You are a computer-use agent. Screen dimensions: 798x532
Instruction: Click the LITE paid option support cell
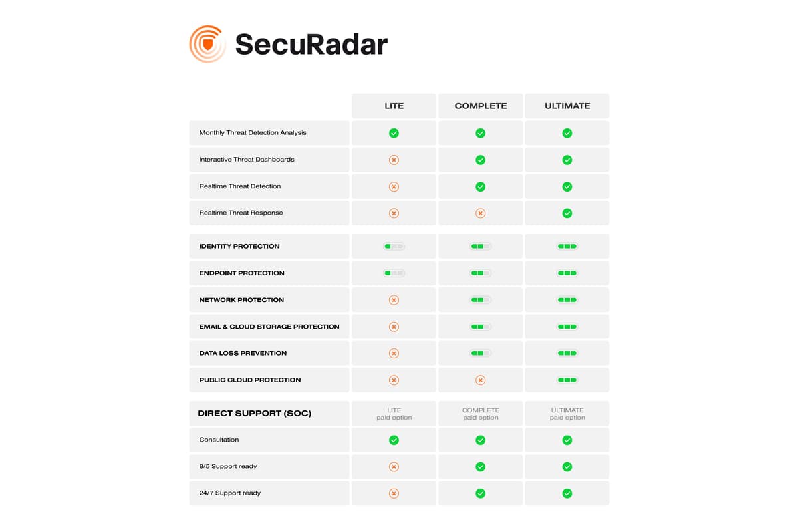pos(394,414)
